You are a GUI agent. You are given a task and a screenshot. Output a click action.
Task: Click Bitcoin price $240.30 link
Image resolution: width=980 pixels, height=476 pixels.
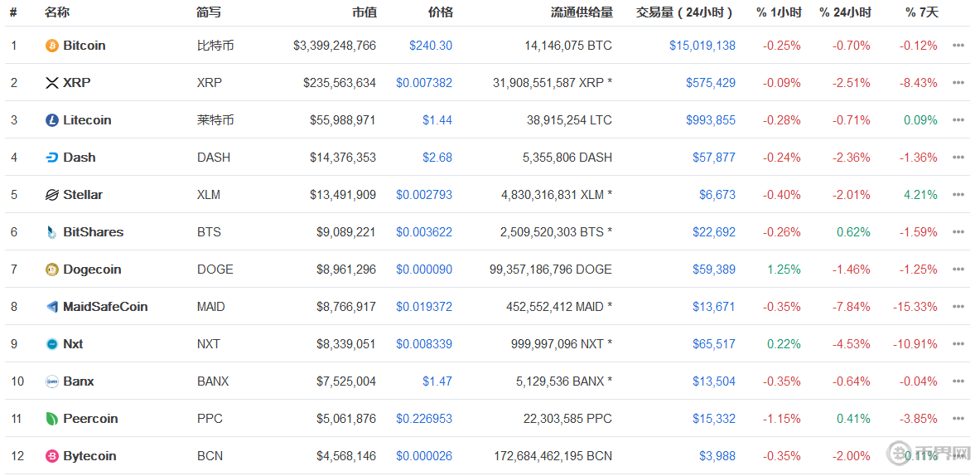pos(431,46)
